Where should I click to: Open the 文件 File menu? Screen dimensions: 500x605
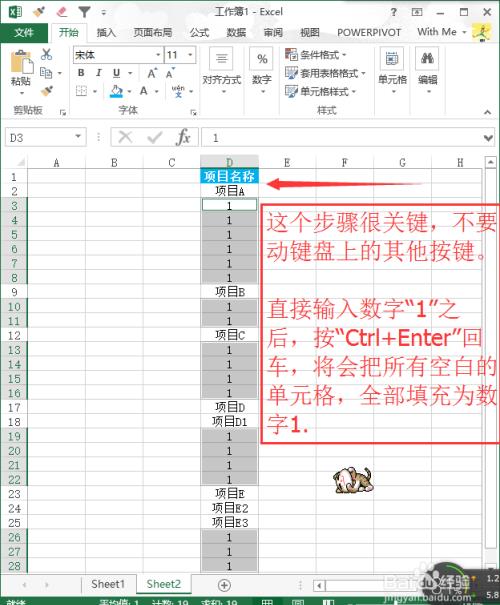[x=24, y=33]
